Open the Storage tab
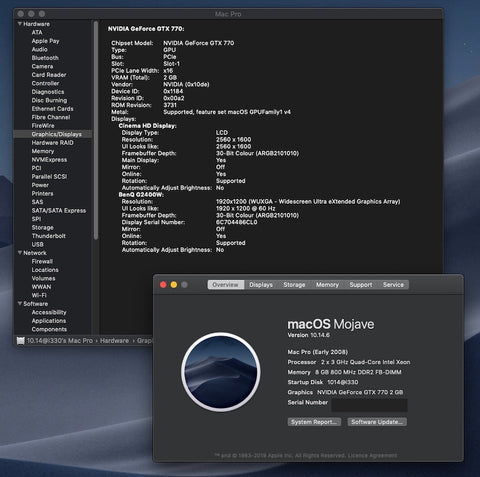Image resolution: width=480 pixels, height=477 pixels. pyautogui.click(x=294, y=285)
